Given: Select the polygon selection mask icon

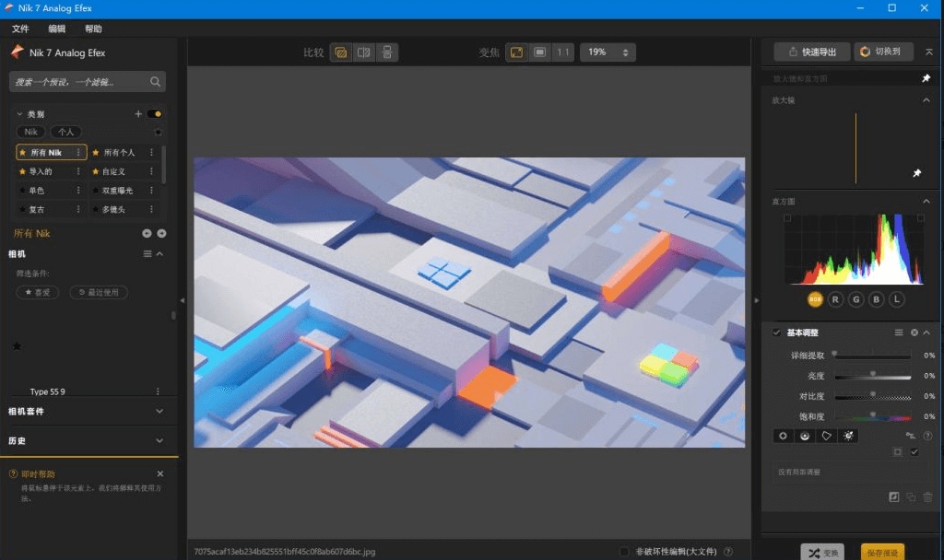Looking at the screenshot, I should [x=826, y=436].
